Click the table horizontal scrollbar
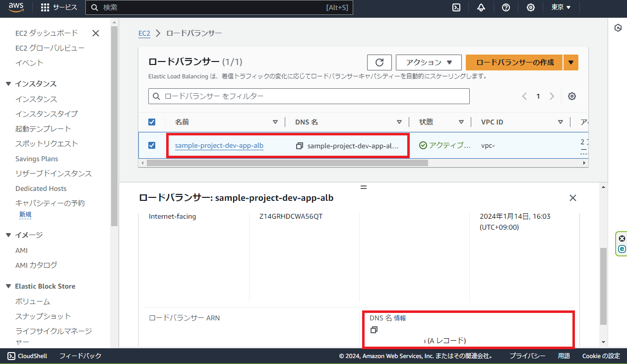 tap(287, 163)
